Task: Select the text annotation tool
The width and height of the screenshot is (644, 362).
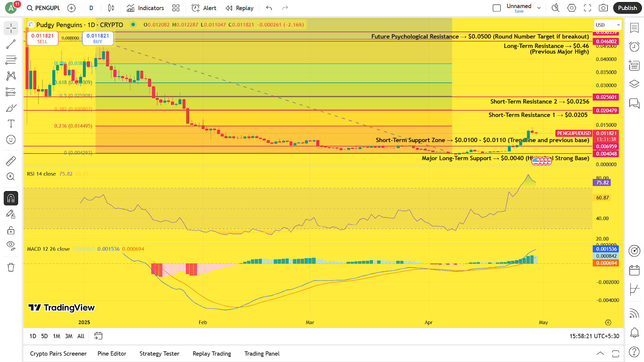Action: (x=11, y=123)
